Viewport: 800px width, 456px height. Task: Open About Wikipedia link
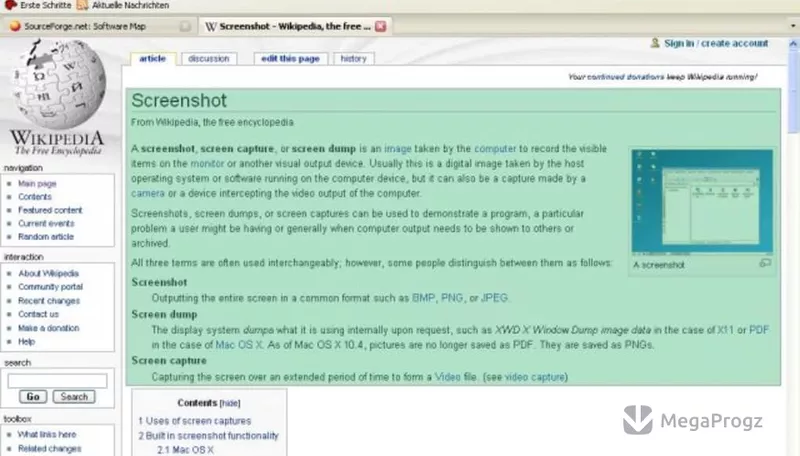tap(48, 273)
